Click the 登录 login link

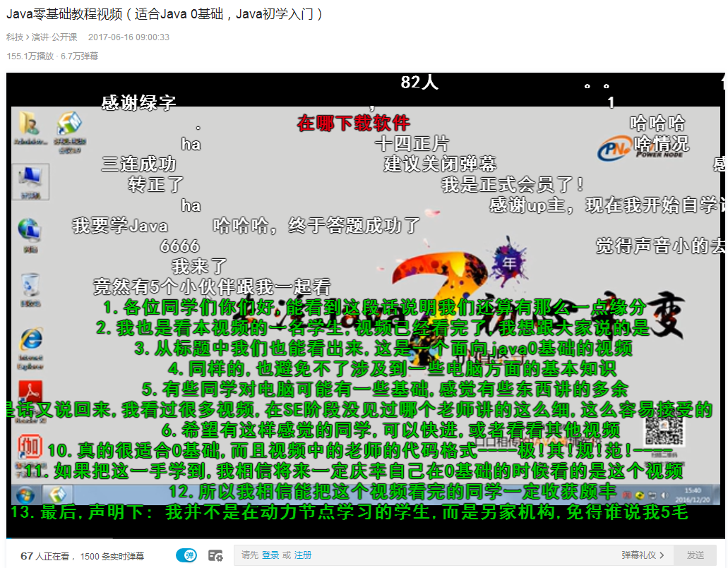pos(270,555)
